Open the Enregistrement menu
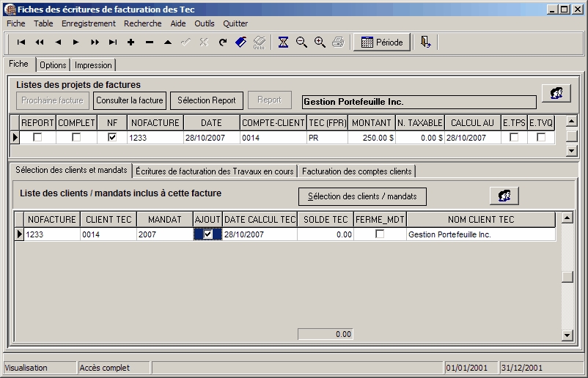 pyautogui.click(x=88, y=23)
